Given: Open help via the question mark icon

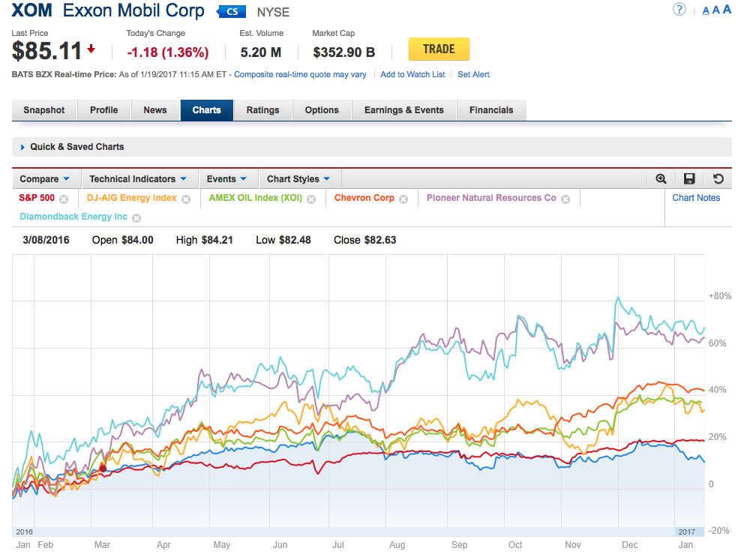Looking at the screenshot, I should [679, 10].
